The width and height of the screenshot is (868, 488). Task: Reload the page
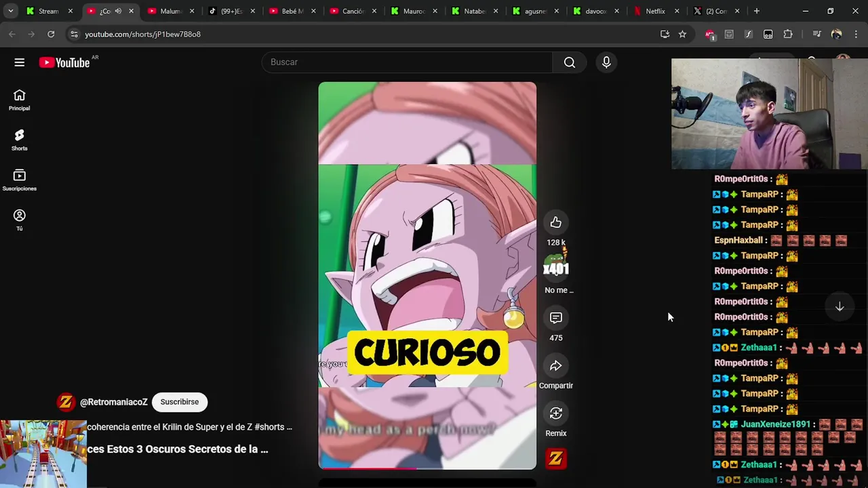[x=51, y=34]
